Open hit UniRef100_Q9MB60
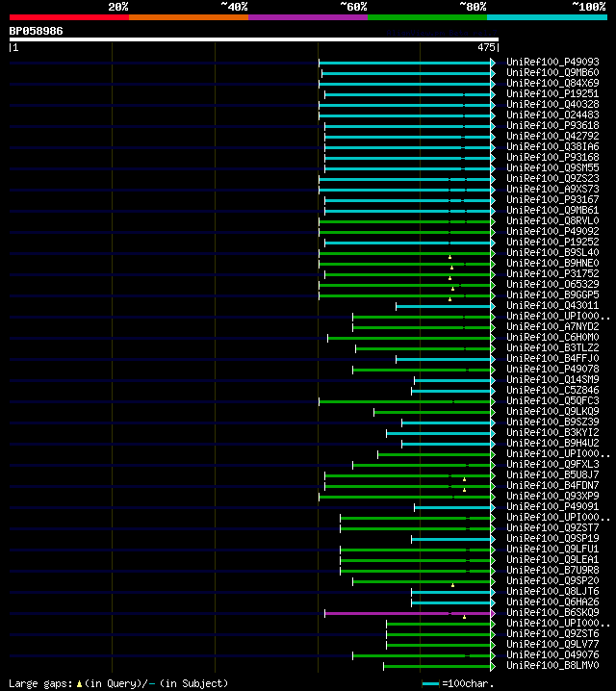Viewport: 616px width, 691px height. click(x=552, y=73)
